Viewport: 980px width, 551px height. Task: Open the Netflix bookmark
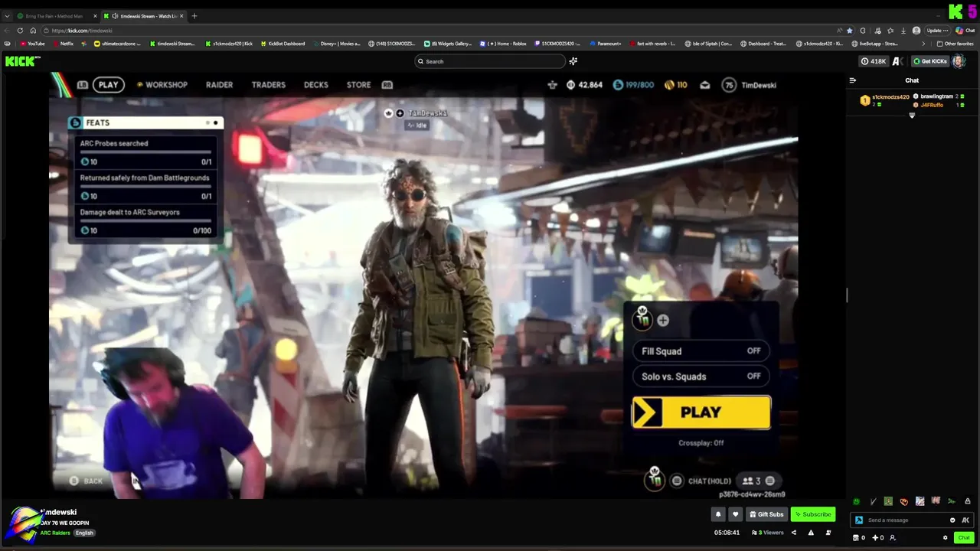63,44
